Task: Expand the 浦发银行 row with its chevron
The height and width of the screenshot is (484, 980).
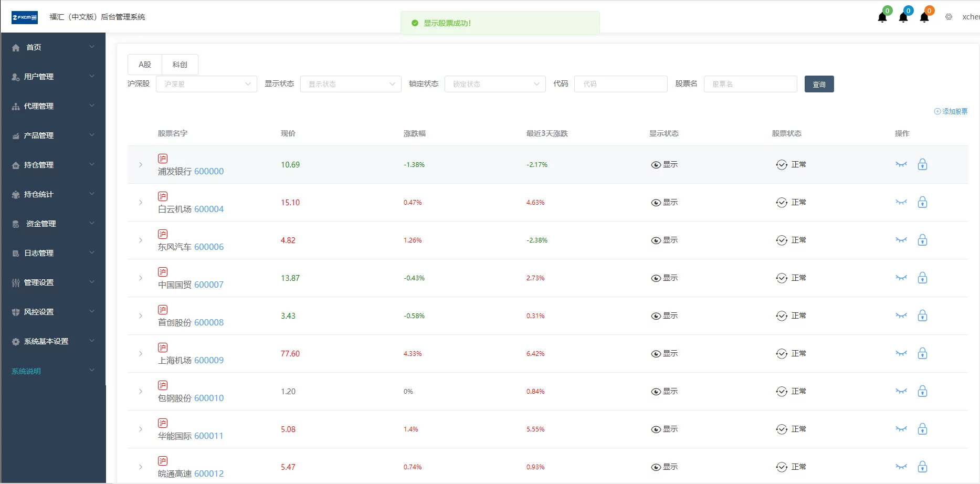Action: (x=140, y=164)
